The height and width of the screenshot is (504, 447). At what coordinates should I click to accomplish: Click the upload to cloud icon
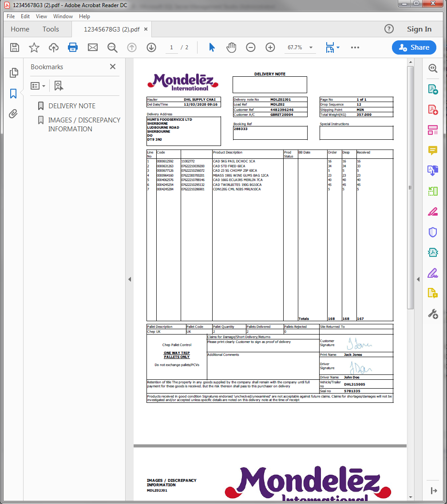tap(54, 47)
